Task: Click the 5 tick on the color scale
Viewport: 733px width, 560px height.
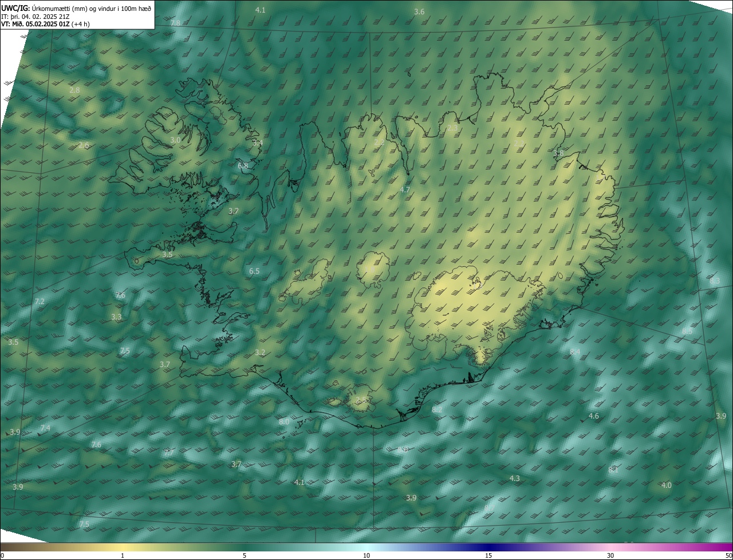Action: coord(245,556)
